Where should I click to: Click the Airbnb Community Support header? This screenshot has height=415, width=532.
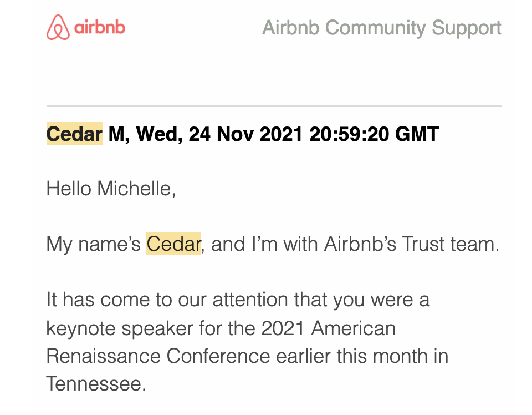382,28
